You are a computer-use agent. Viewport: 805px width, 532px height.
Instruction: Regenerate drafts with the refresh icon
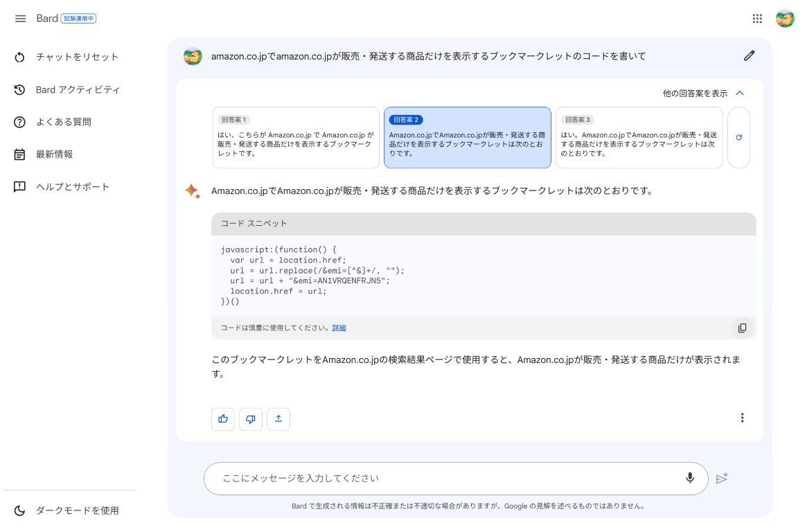[738, 137]
